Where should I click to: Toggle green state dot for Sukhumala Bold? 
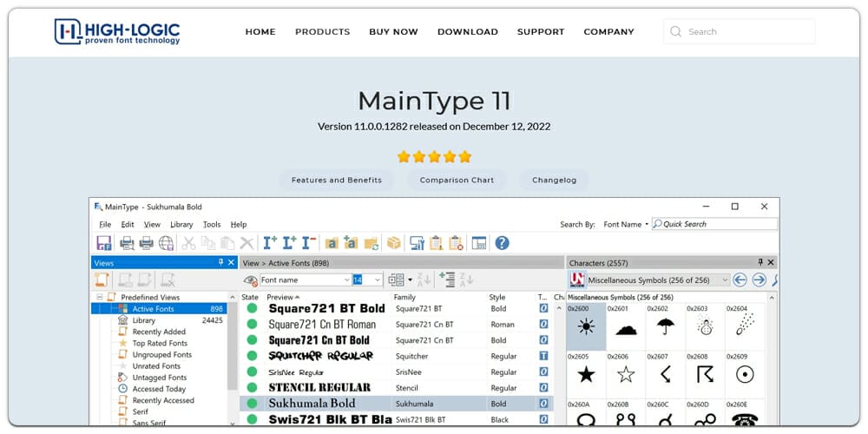pyautogui.click(x=252, y=403)
